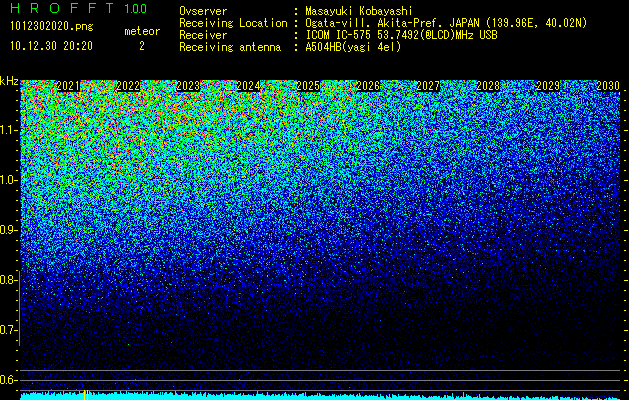Click the meteor count label

click(142, 31)
